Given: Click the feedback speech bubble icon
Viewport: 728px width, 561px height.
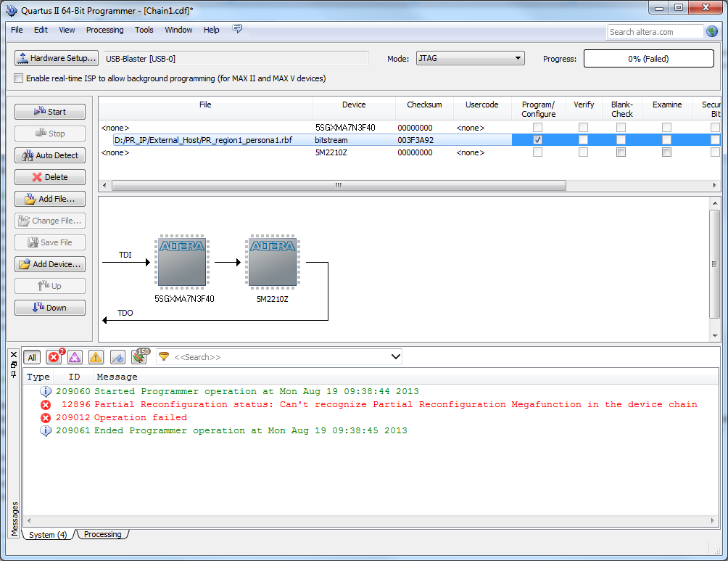Looking at the screenshot, I should click(x=237, y=29).
